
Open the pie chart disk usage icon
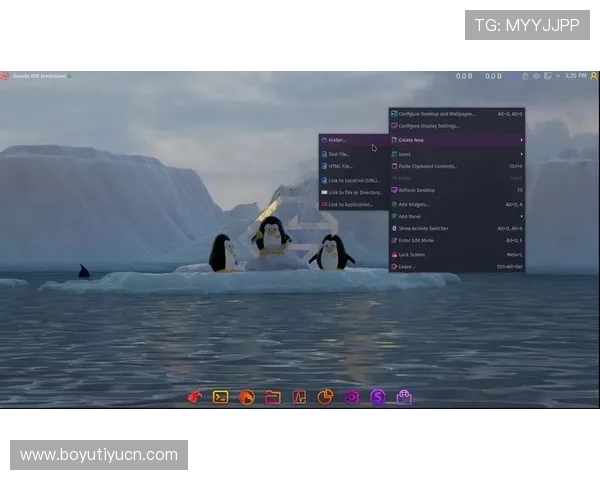(325, 397)
